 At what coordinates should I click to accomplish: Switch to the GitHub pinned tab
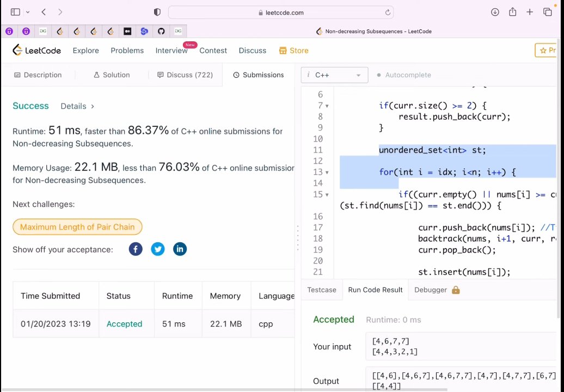[x=161, y=31]
